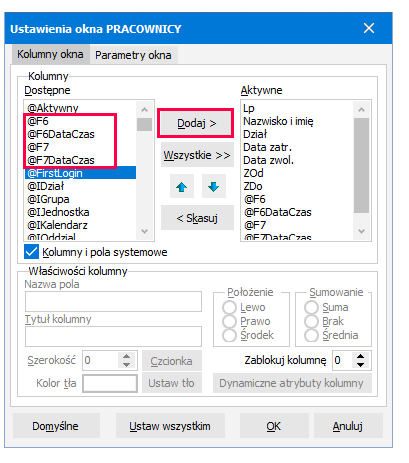The image size is (409, 463).
Task: Select Data zatr. in Aktywne list
Action: [297, 147]
